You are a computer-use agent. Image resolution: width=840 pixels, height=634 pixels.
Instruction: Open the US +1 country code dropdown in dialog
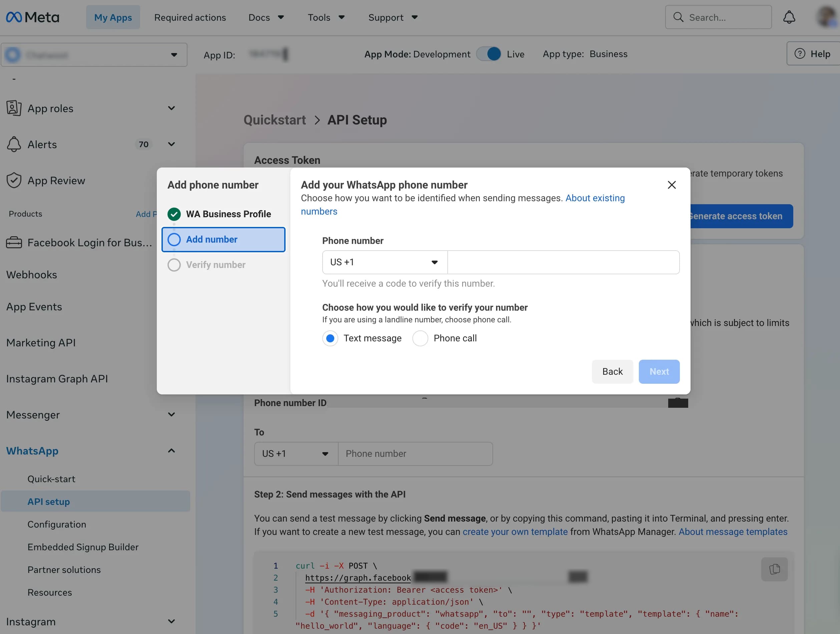[385, 262]
